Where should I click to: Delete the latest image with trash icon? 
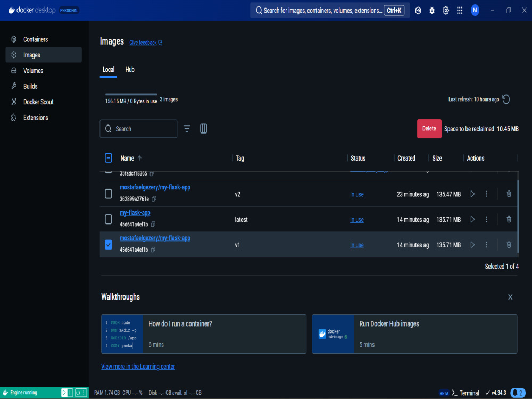pos(509,219)
